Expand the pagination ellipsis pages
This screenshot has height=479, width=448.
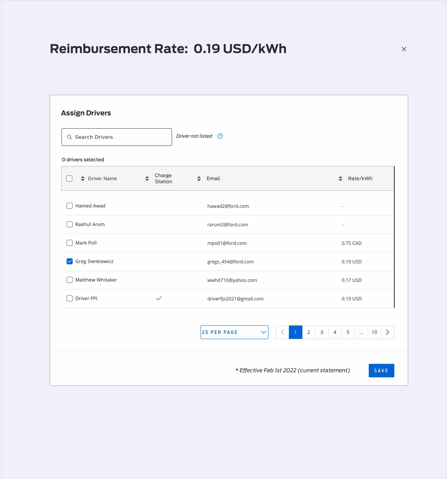coord(361,332)
